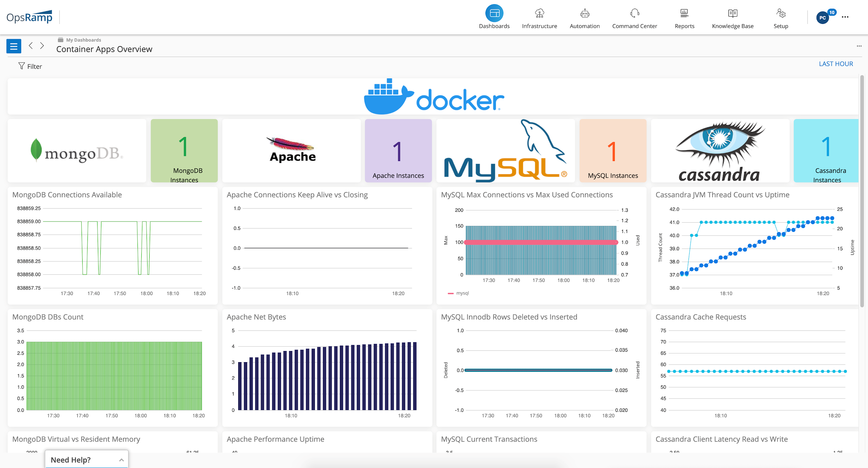This screenshot has width=868, height=468.
Task: Click the vertical page scrollbar
Action: [x=862, y=191]
